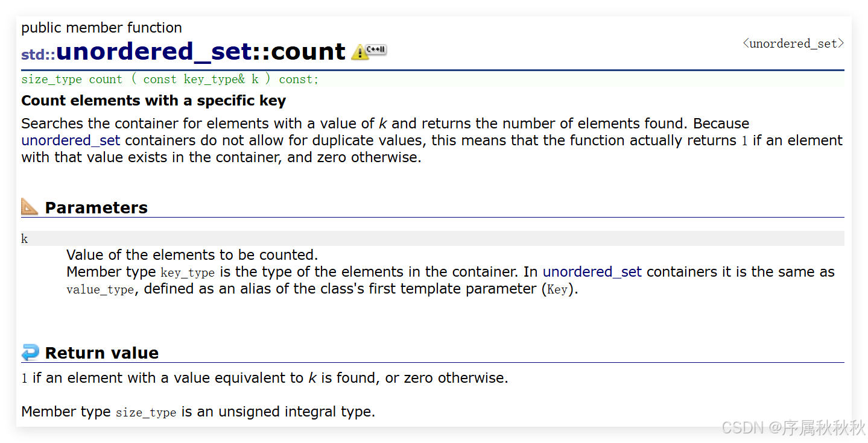Click the value_type code term
This screenshot has height=443, width=868.
[100, 289]
